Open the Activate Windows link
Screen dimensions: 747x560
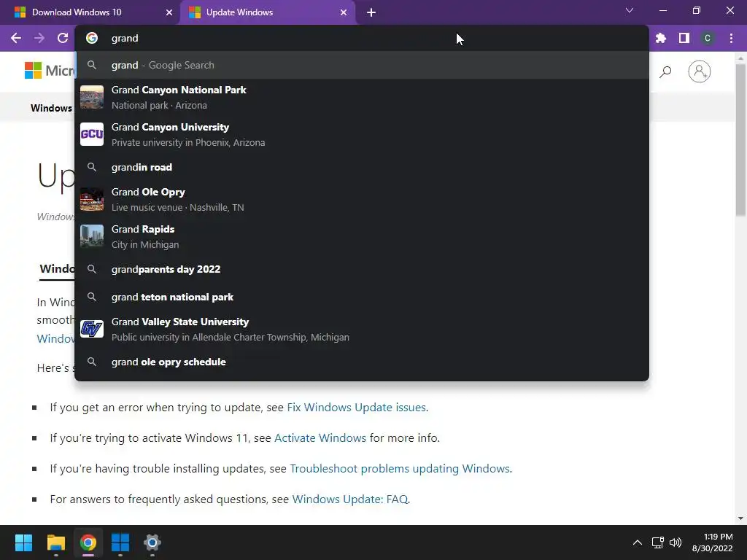(320, 438)
